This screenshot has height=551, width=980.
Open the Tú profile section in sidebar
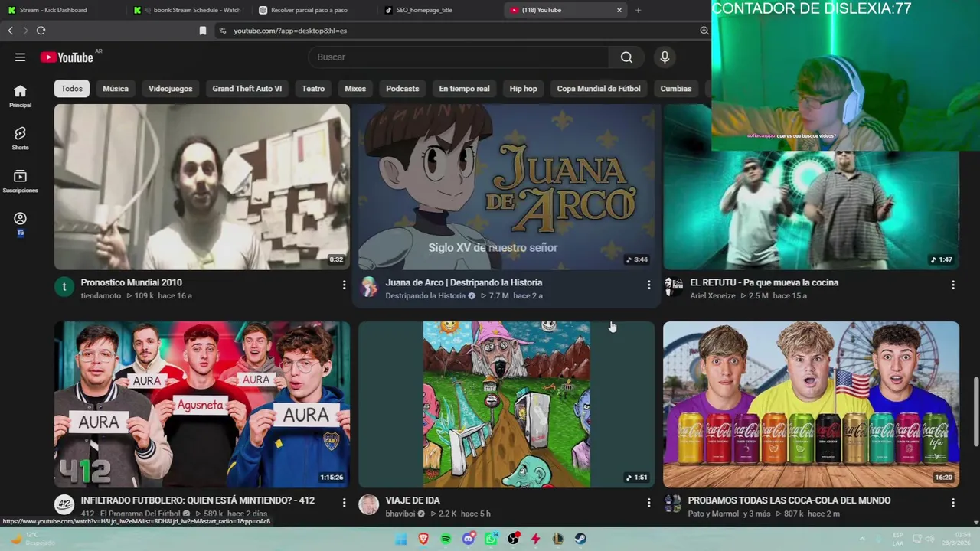(20, 223)
